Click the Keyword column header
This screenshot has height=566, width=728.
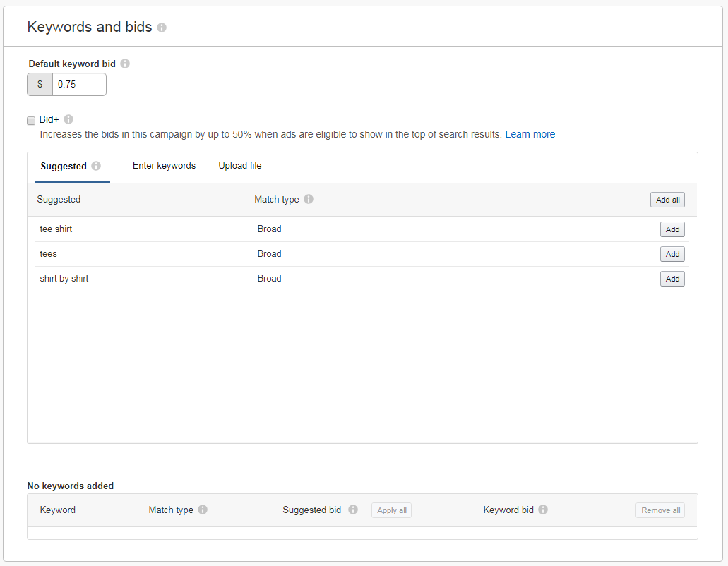(58, 510)
